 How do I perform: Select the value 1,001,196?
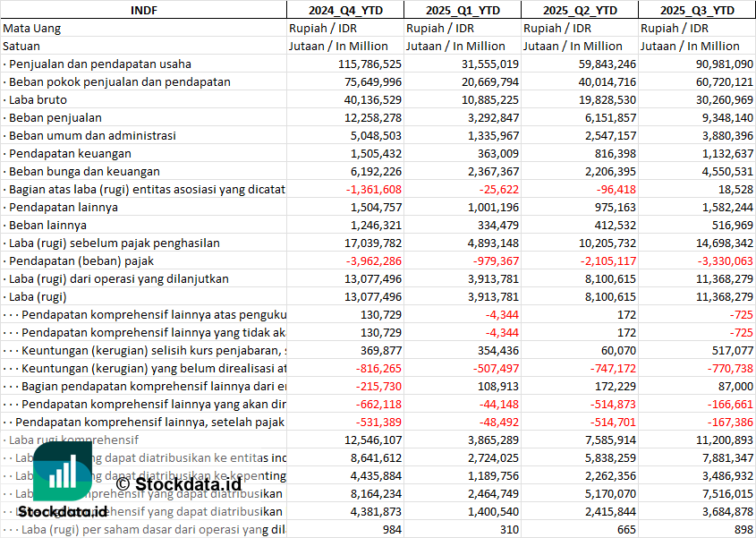(494, 207)
